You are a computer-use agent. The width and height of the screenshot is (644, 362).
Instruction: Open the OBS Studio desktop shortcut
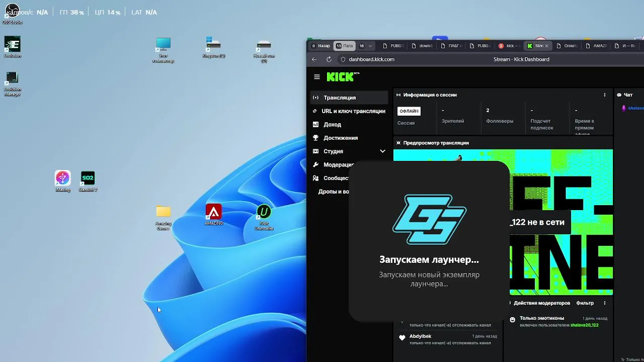(x=12, y=13)
